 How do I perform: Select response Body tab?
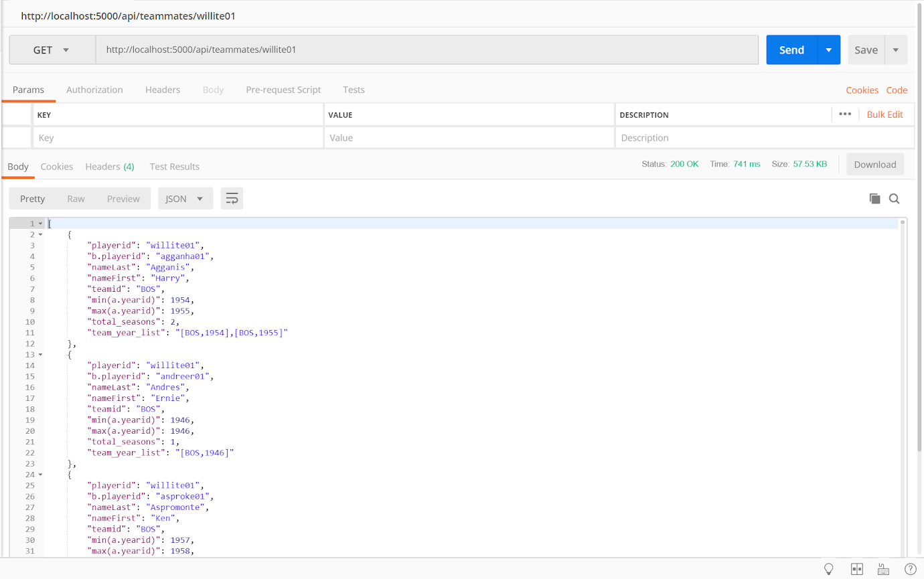click(x=18, y=167)
